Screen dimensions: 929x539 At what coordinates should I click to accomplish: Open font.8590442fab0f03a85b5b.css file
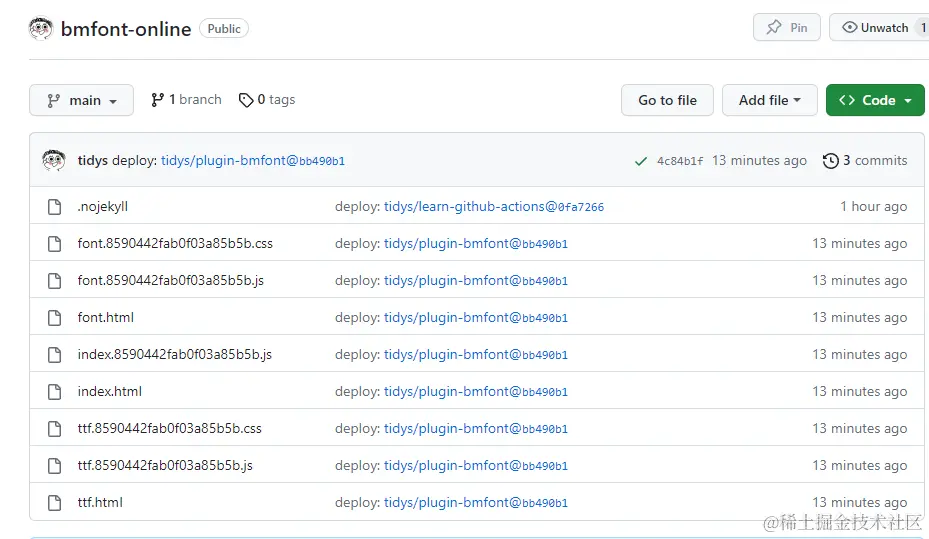click(x=175, y=243)
